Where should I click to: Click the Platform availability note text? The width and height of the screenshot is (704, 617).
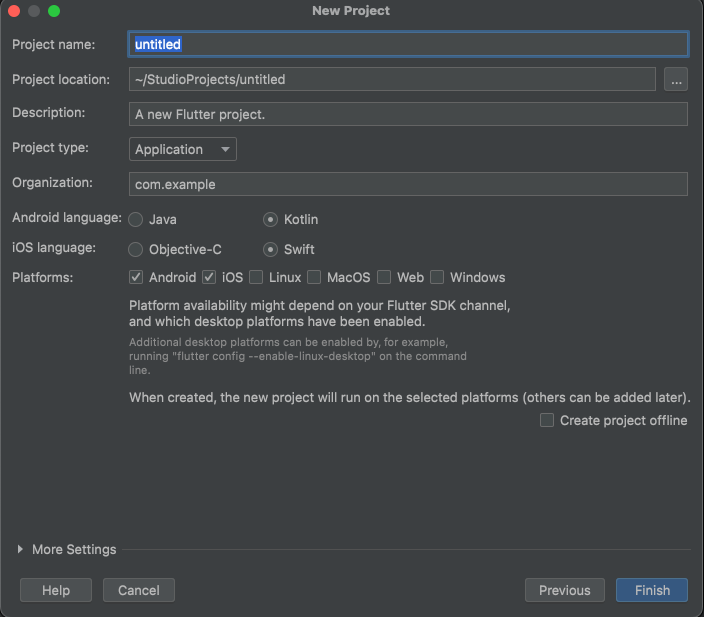tap(320, 313)
